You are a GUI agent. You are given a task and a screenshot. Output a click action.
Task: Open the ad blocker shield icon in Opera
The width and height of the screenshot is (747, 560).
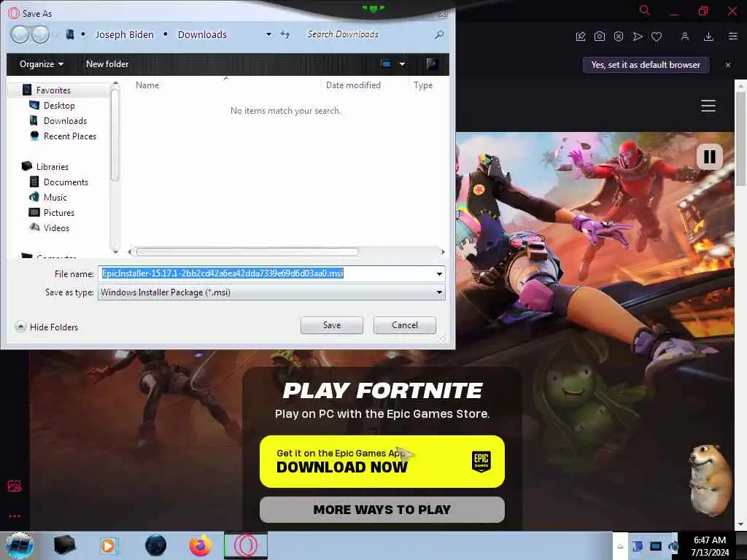(x=619, y=36)
